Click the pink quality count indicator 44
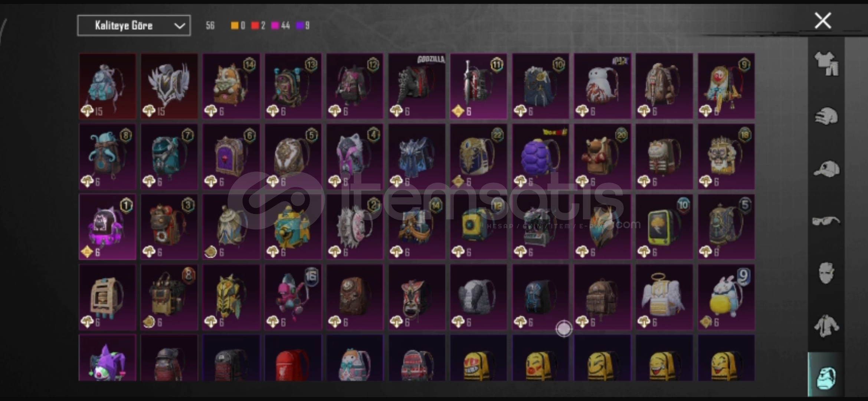This screenshot has height=401, width=868. tap(281, 25)
